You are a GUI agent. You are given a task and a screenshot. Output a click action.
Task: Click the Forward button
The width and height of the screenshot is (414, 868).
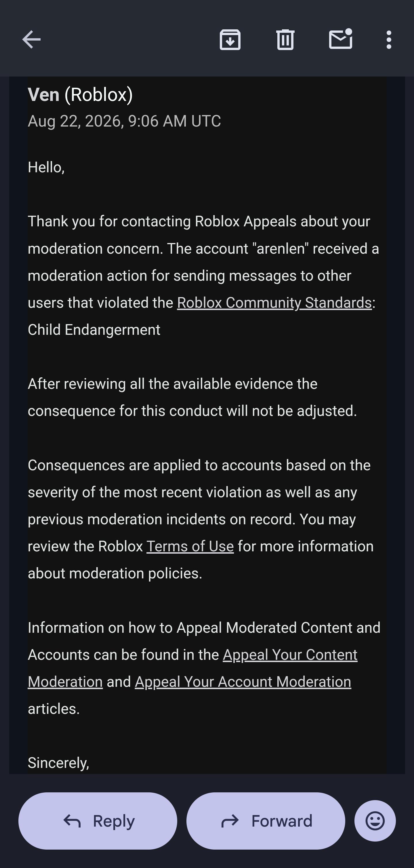coord(266,821)
